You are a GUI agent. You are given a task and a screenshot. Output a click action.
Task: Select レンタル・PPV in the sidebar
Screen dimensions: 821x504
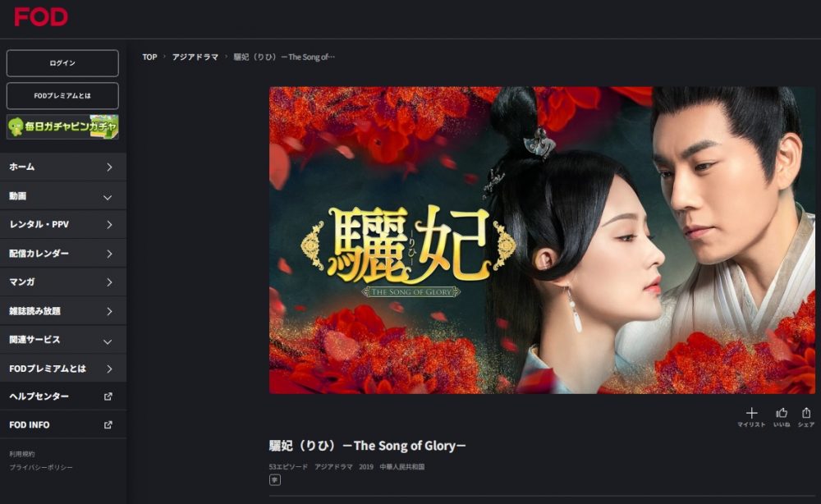coord(63,225)
